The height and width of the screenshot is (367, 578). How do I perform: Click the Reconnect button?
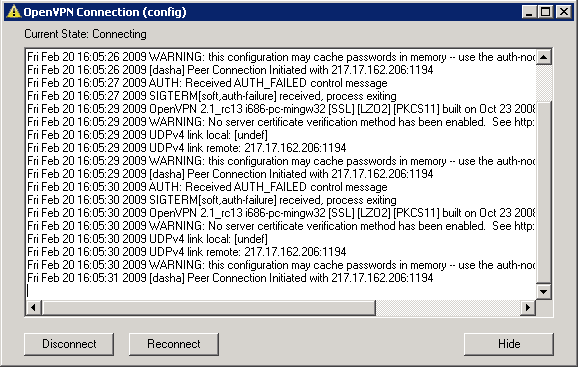tap(174, 344)
